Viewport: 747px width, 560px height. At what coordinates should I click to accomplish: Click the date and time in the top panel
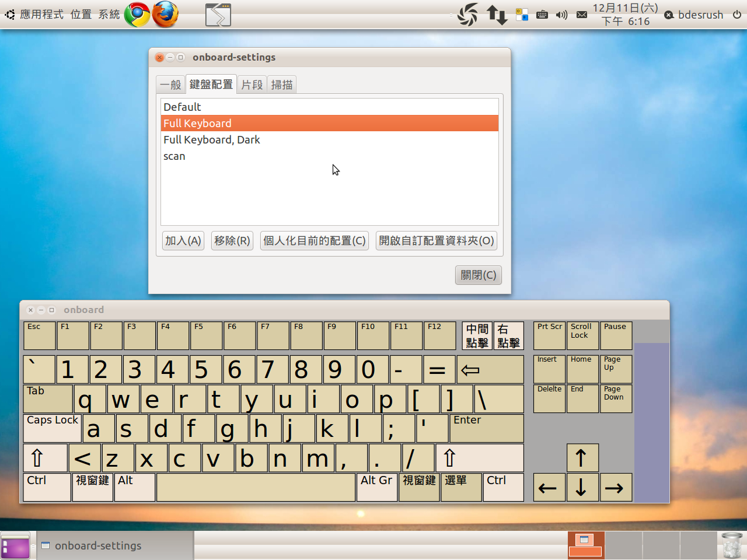[626, 15]
